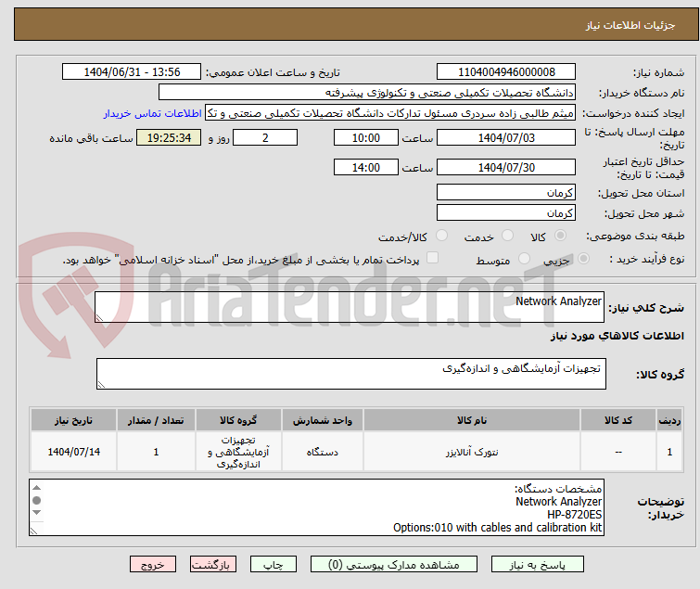This screenshot has width=700, height=589.
Task: Click the کد کالا column header
Action: [x=617, y=420]
